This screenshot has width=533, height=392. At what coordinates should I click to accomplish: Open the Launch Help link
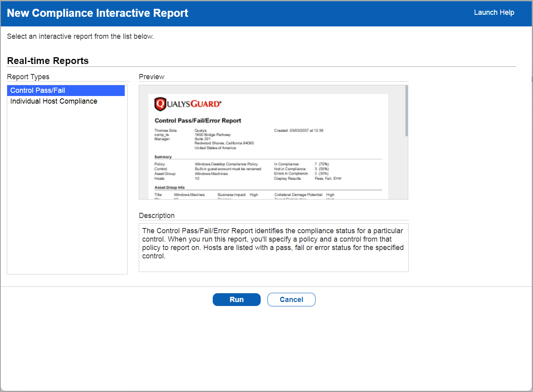tap(494, 12)
